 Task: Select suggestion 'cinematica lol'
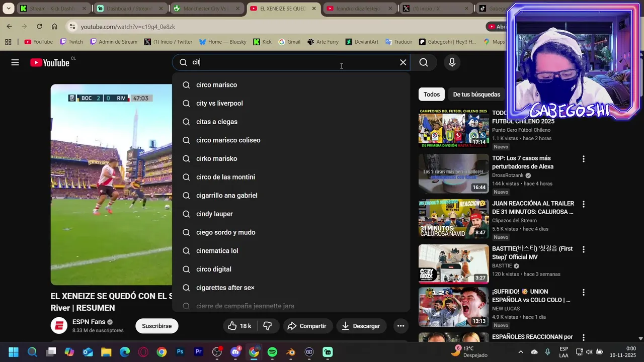[x=291, y=251]
